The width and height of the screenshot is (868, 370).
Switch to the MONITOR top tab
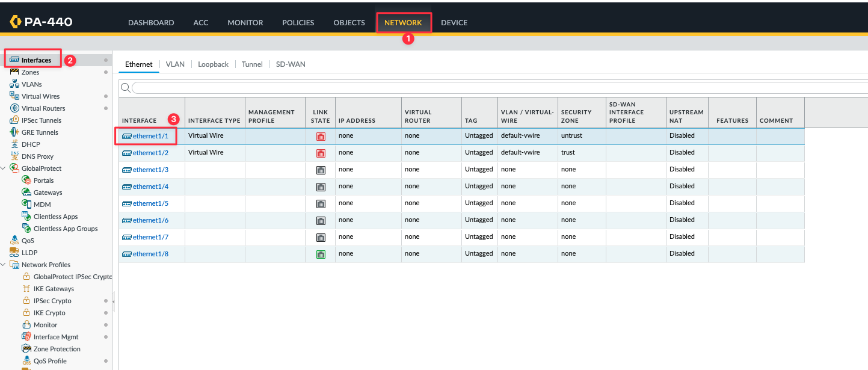click(245, 23)
